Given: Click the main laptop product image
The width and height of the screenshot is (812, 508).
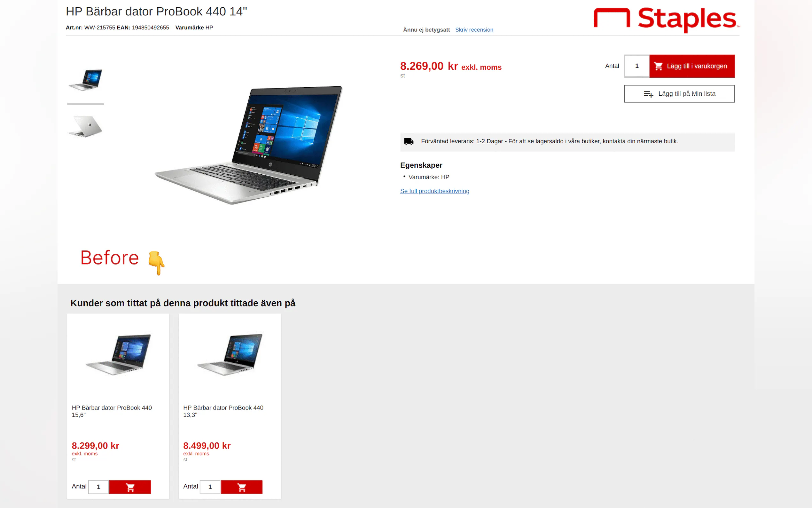Looking at the screenshot, I should click(x=248, y=145).
